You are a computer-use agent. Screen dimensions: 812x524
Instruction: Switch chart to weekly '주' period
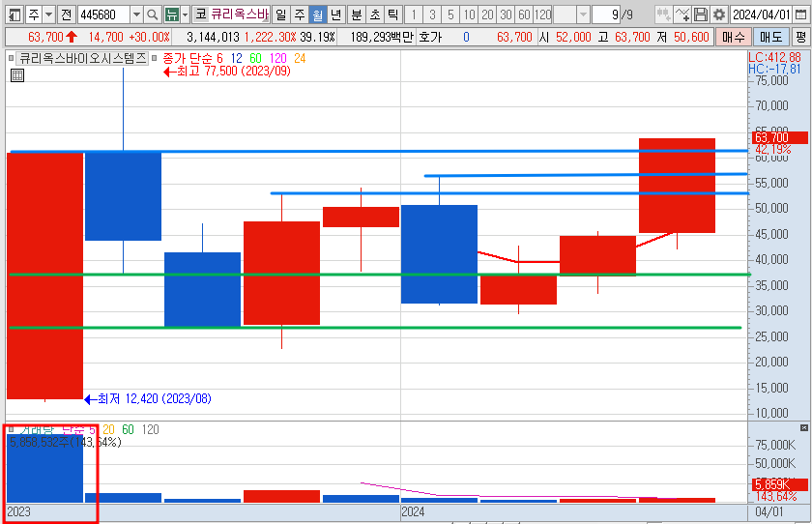pos(300,15)
